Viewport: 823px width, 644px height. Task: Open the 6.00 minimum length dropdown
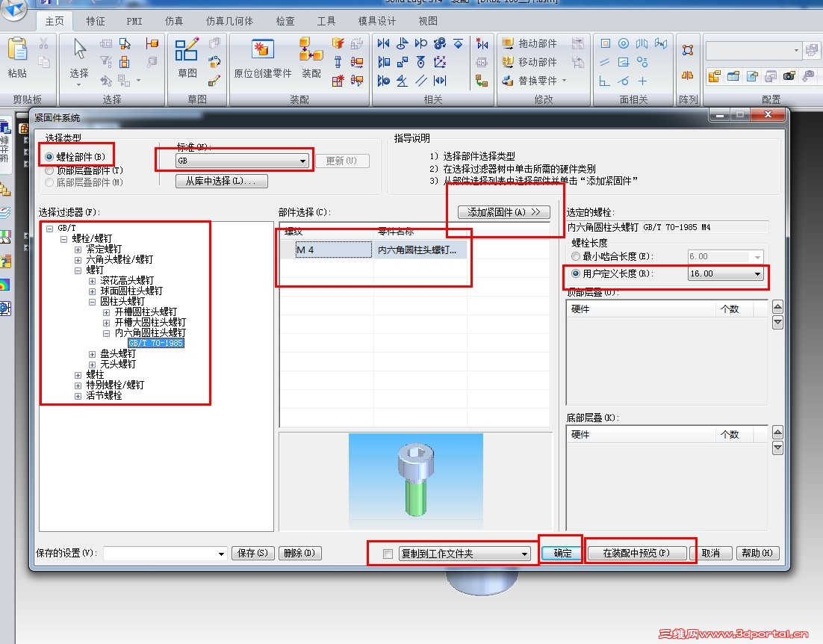(725, 256)
